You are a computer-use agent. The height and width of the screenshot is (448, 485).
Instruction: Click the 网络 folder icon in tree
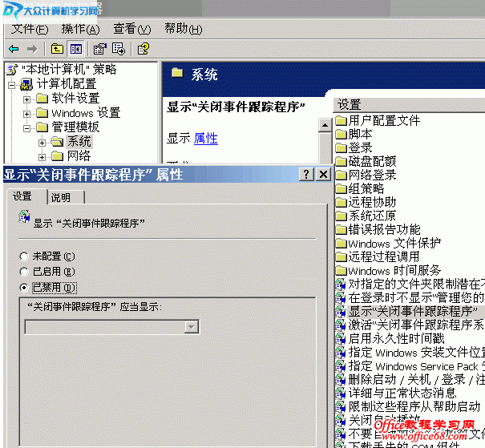pyautogui.click(x=58, y=156)
